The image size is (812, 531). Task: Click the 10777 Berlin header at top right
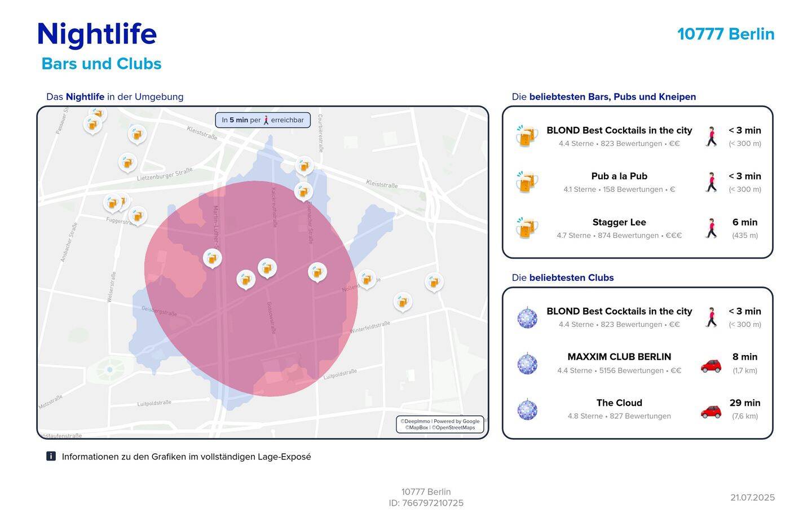click(726, 34)
